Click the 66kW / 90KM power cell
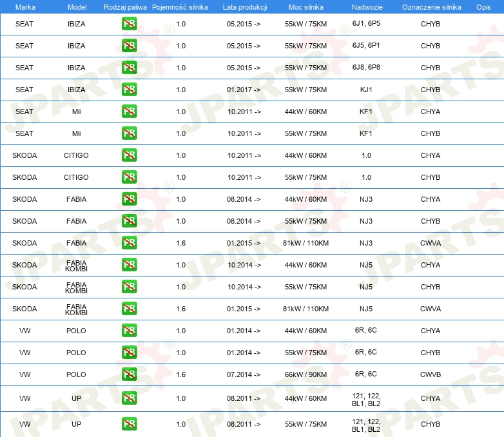 coord(305,374)
